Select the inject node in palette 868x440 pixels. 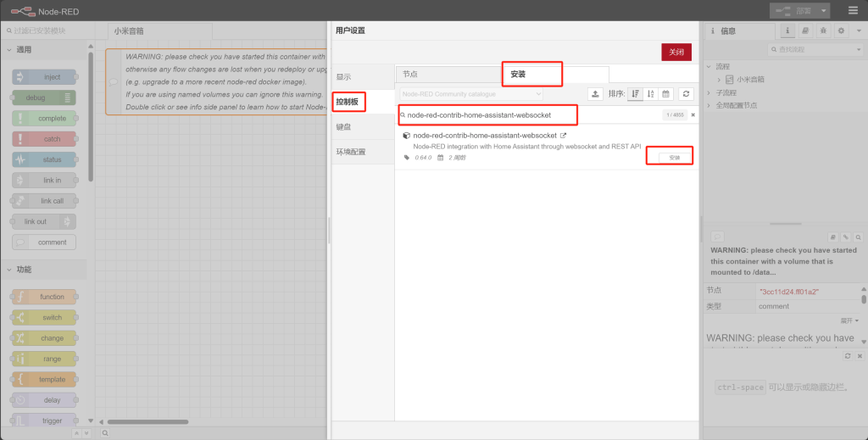(x=44, y=77)
